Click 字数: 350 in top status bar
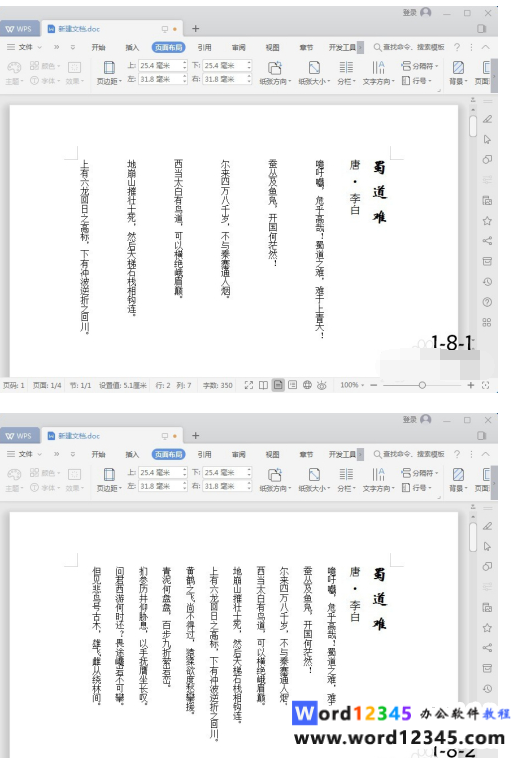Image resolution: width=515 pixels, height=758 pixels. 218,385
